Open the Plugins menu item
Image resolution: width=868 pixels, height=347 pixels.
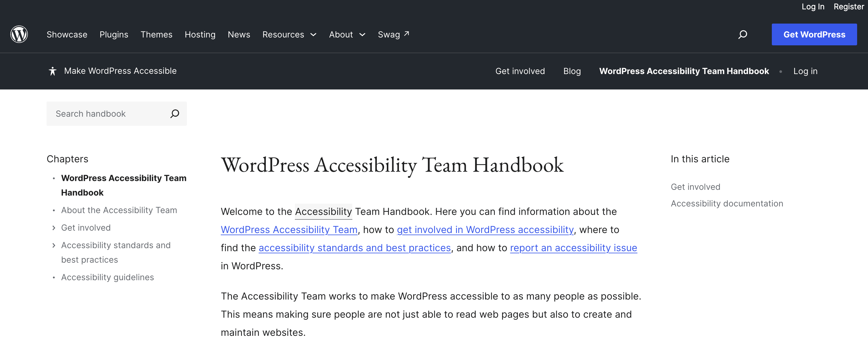tap(114, 34)
